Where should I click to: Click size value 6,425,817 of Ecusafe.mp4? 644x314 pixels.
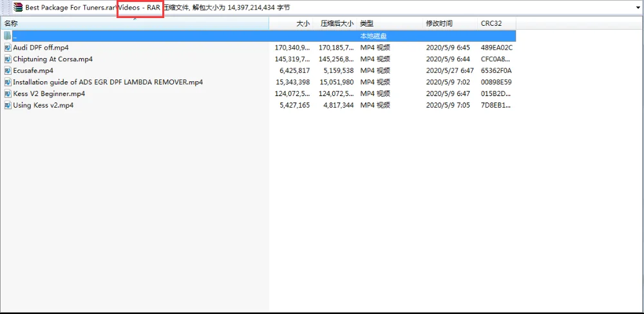pos(294,71)
